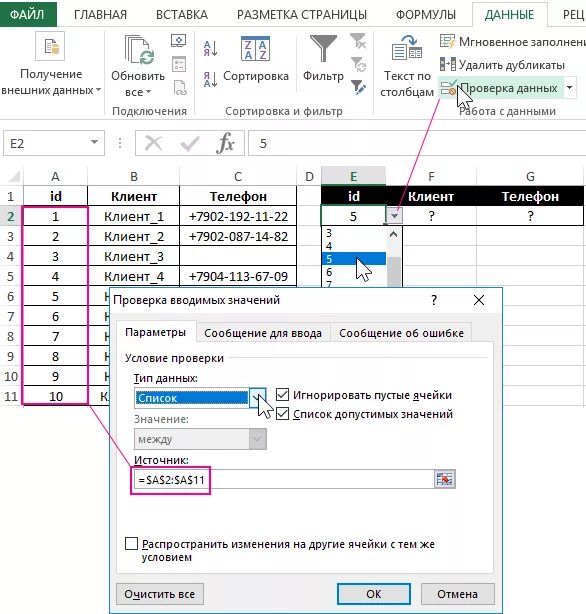
Task: Select column A header
Action: tap(55, 177)
